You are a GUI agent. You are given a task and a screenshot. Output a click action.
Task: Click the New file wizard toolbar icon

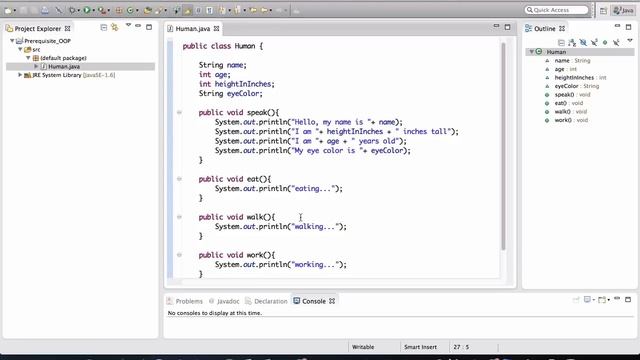[8, 10]
